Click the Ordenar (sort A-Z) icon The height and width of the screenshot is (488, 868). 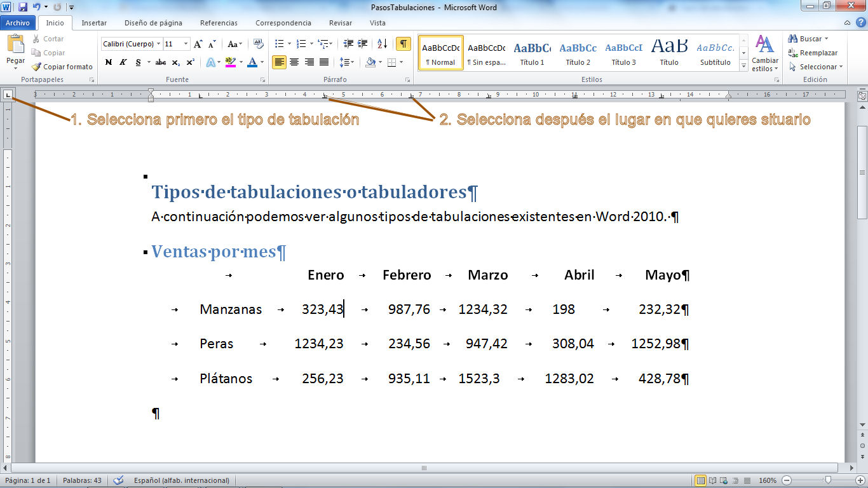pos(382,44)
